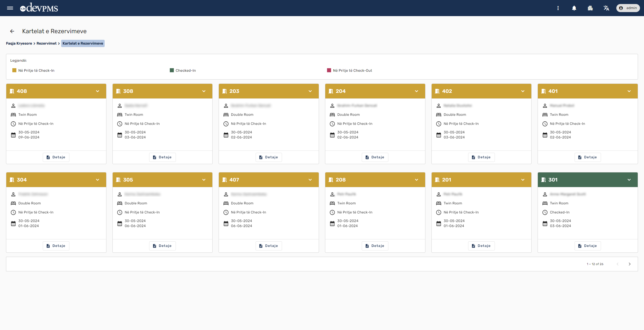Click the notifications bell icon
This screenshot has width=644, height=330.
[x=574, y=8]
